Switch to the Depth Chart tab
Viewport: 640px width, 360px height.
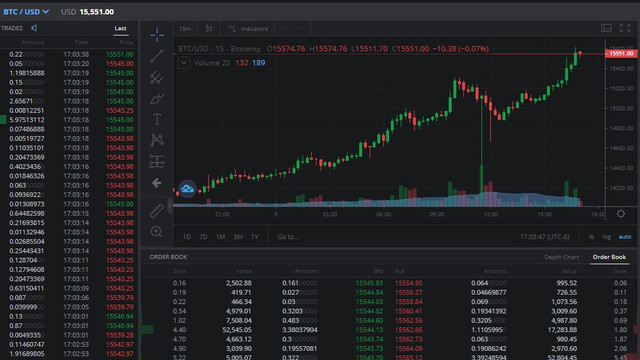click(561, 257)
